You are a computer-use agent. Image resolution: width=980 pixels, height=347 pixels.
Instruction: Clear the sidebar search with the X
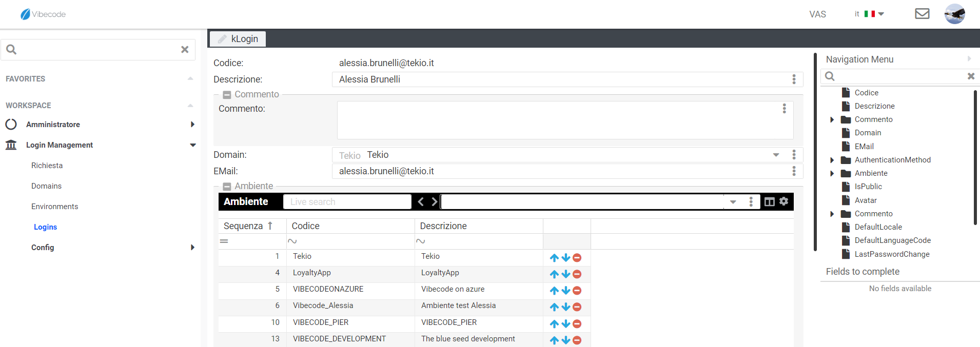click(x=185, y=50)
